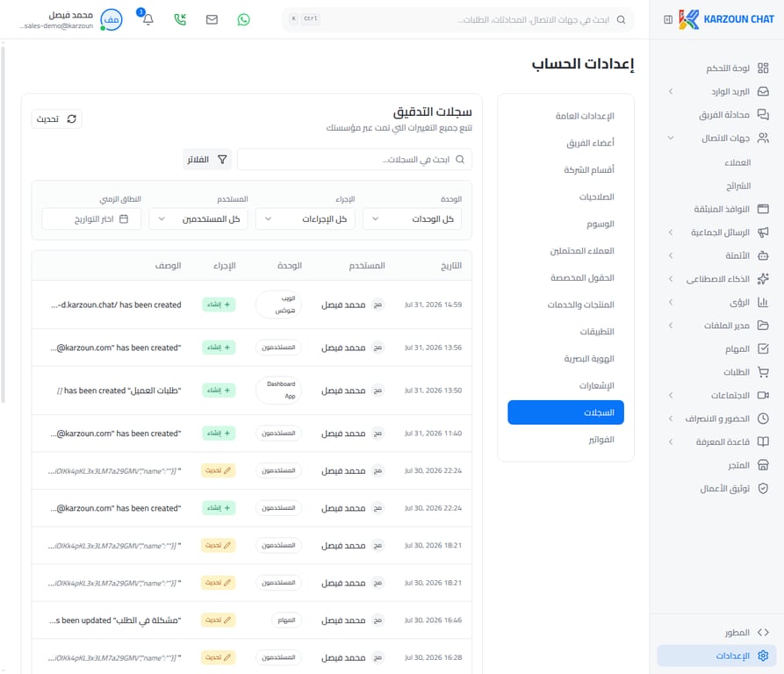Open WhatsApp icon in top bar
This screenshot has width=784, height=674.
click(243, 19)
